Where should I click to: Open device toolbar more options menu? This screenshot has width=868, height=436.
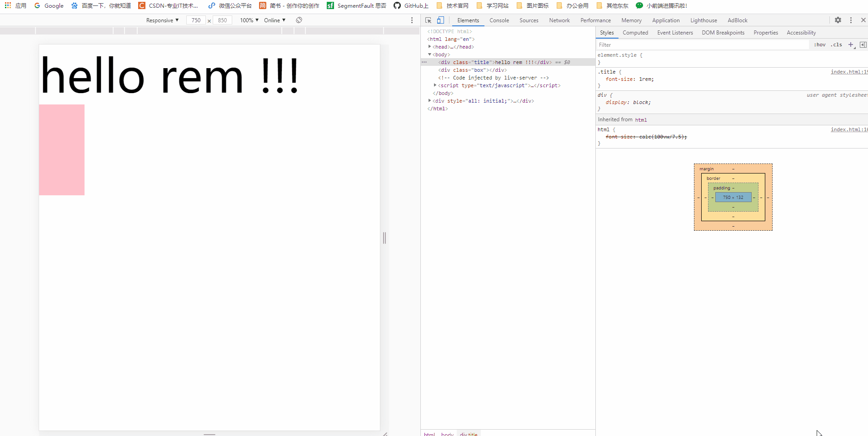click(x=412, y=20)
